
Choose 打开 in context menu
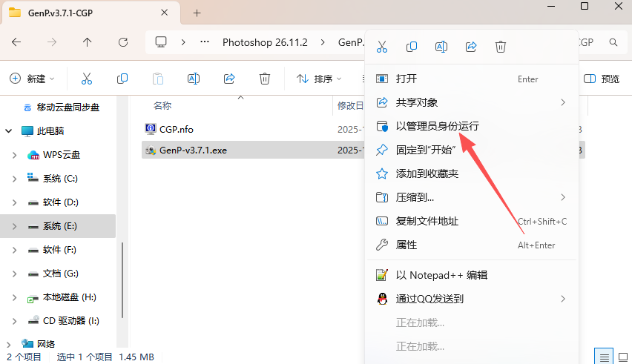coord(472,79)
